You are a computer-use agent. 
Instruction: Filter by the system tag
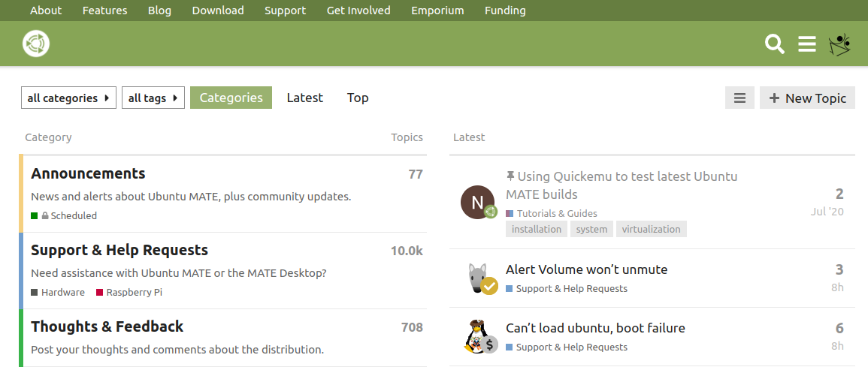pos(591,229)
